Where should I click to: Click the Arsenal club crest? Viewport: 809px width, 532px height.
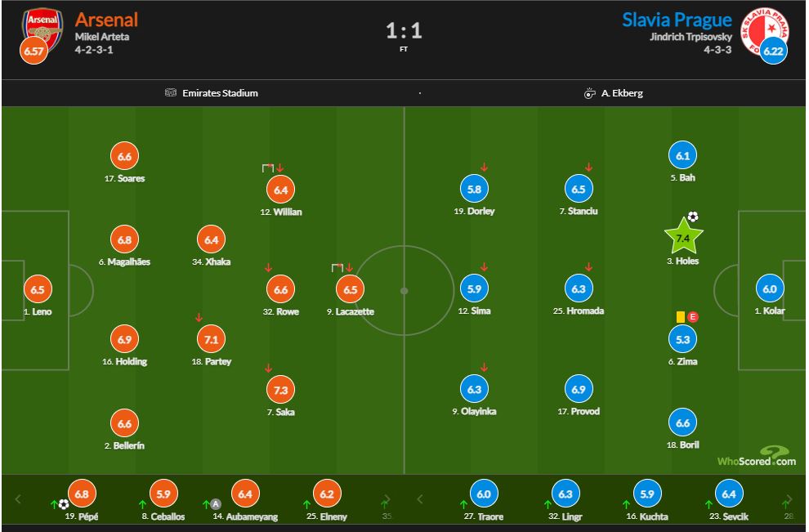(x=42, y=30)
